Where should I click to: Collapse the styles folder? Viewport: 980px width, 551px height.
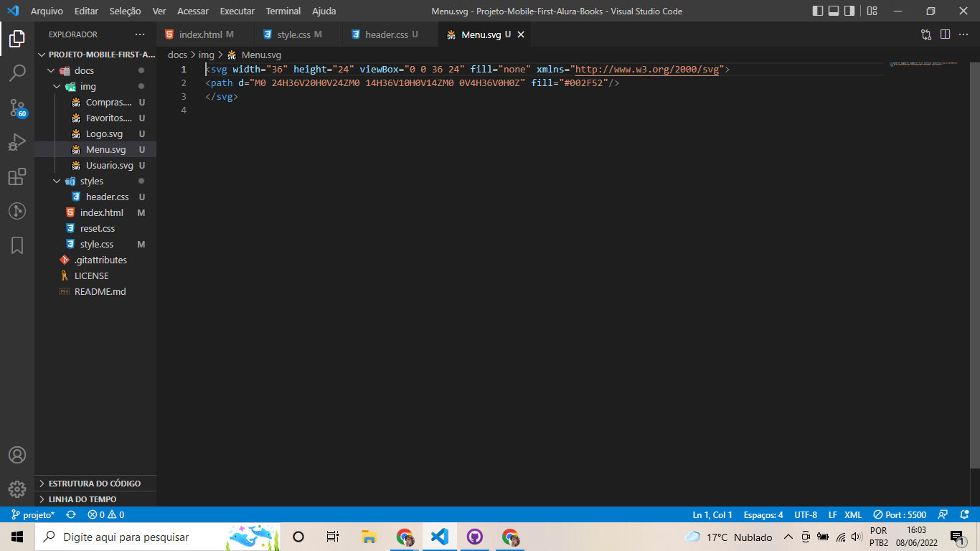(96, 181)
